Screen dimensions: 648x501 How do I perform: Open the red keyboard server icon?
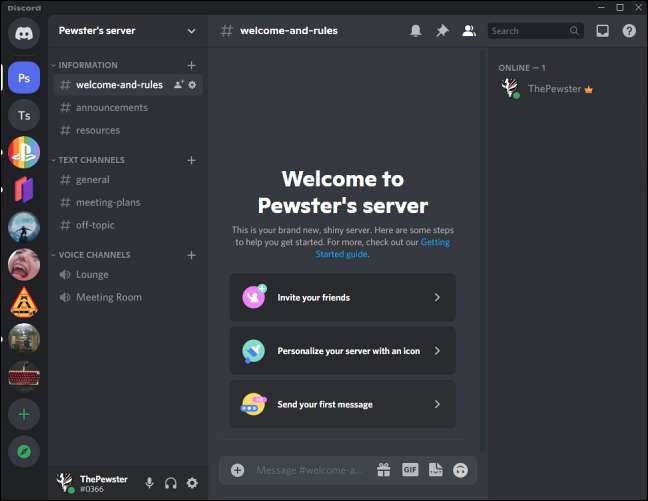coord(24,376)
